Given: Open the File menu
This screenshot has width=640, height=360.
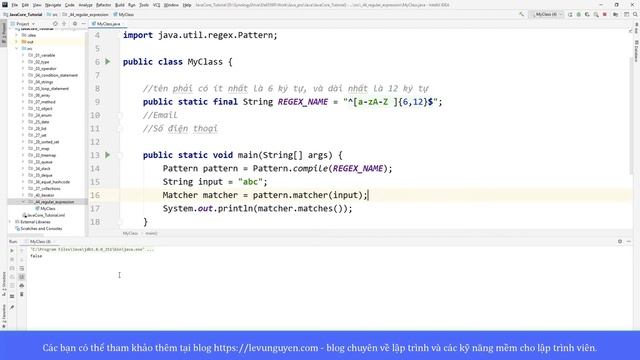Looking at the screenshot, I should click(x=14, y=5).
